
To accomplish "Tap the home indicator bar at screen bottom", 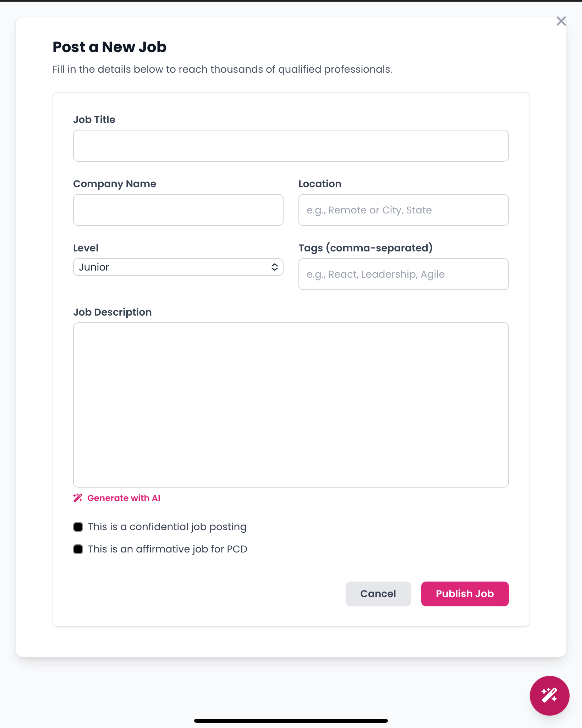I will (x=291, y=721).
